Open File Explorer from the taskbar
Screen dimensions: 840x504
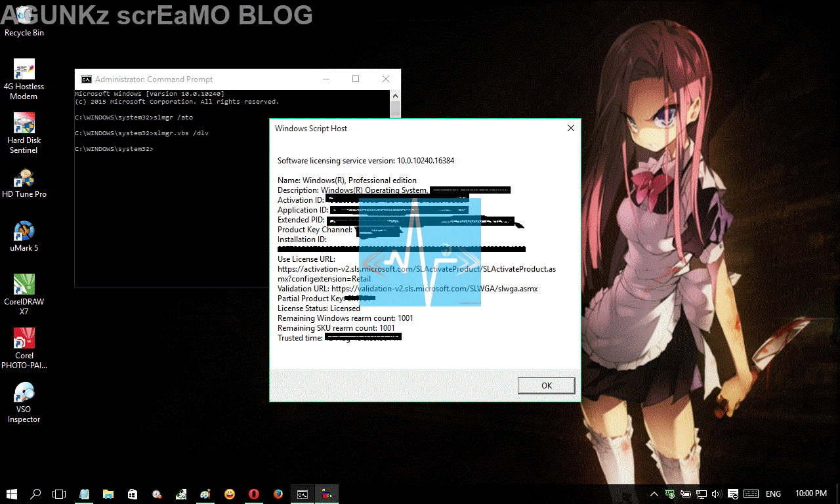tap(108, 494)
